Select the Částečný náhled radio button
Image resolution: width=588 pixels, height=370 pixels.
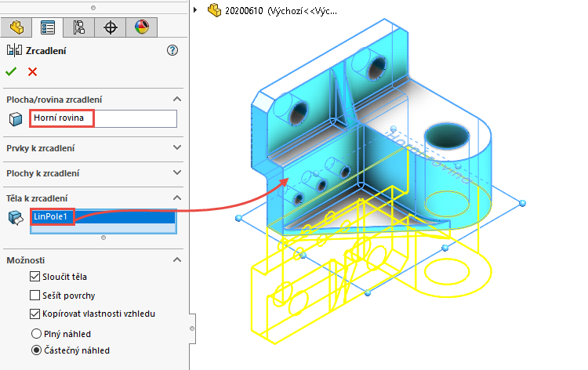pyautogui.click(x=36, y=350)
